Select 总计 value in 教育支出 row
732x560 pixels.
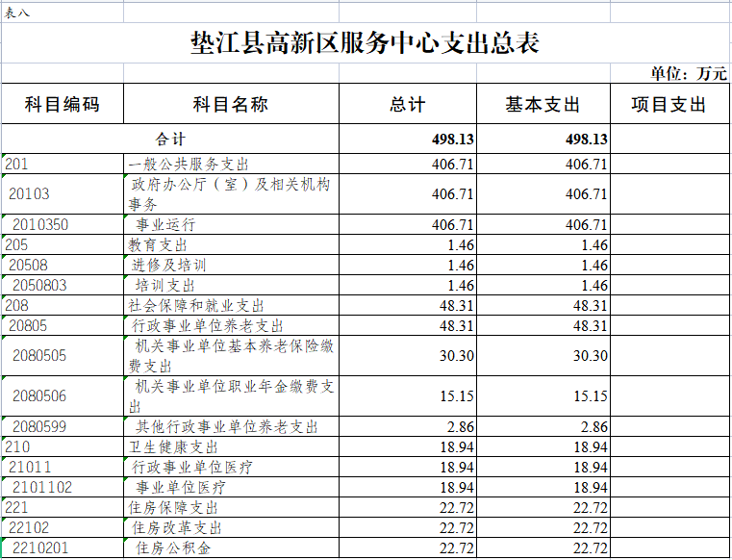[x=408, y=244]
